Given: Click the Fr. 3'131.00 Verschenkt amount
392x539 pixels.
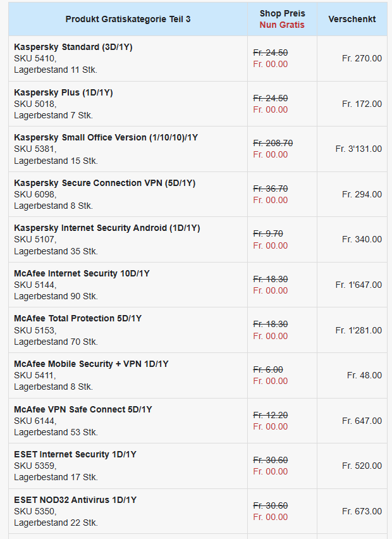Looking at the screenshot, I should point(358,149).
